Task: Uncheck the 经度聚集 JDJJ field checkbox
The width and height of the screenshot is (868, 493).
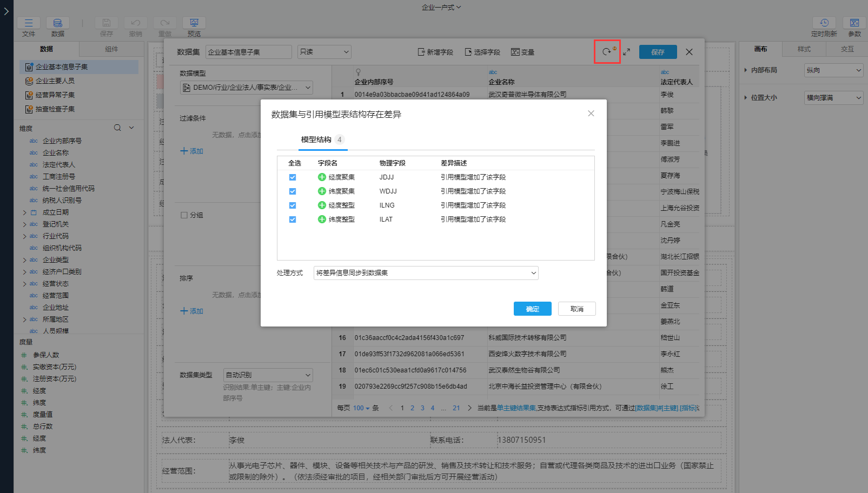Action: (293, 177)
